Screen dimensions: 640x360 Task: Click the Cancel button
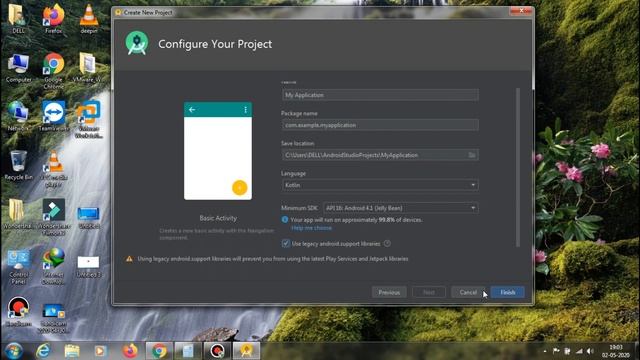pyautogui.click(x=468, y=292)
